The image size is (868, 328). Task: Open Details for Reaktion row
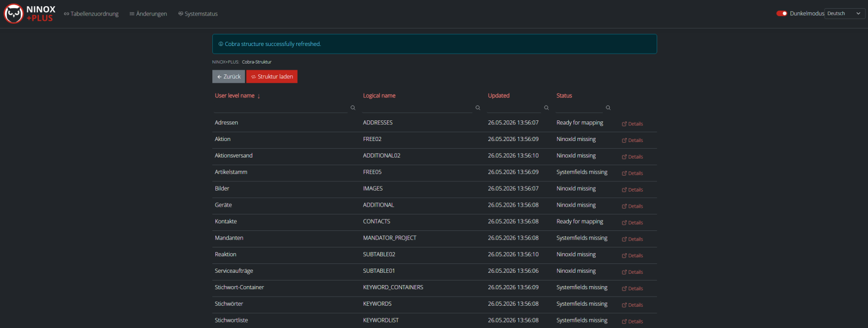pos(632,256)
